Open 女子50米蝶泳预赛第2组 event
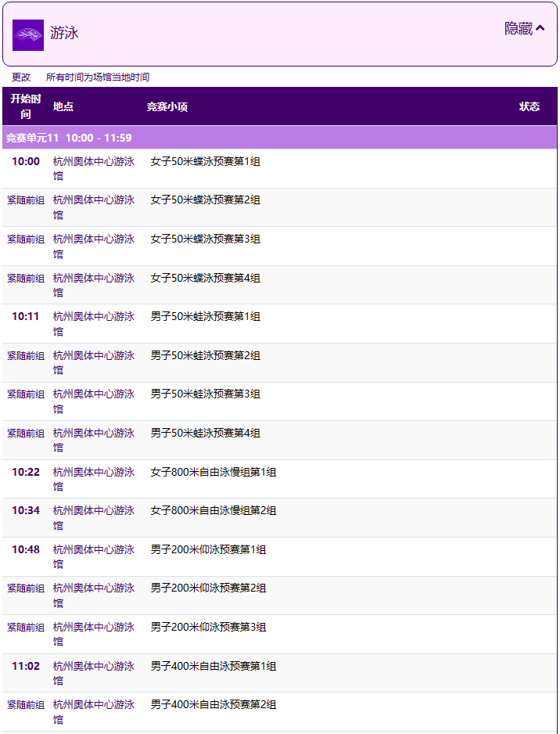Viewport: 560px width, 734px height. 206,200
